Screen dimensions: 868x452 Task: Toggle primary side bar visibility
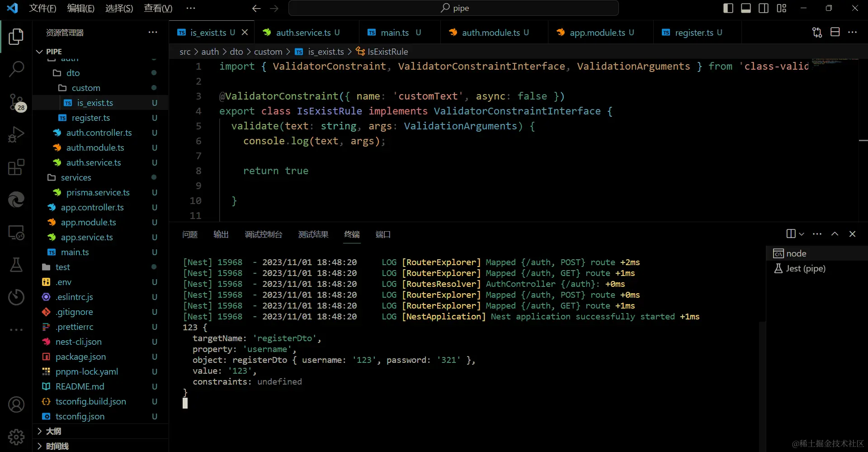[728, 8]
